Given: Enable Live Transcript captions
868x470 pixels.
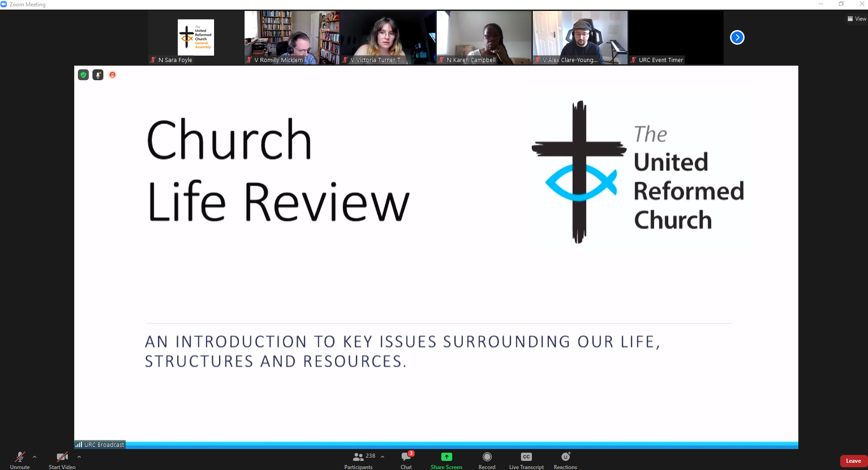Looking at the screenshot, I should (x=526, y=457).
